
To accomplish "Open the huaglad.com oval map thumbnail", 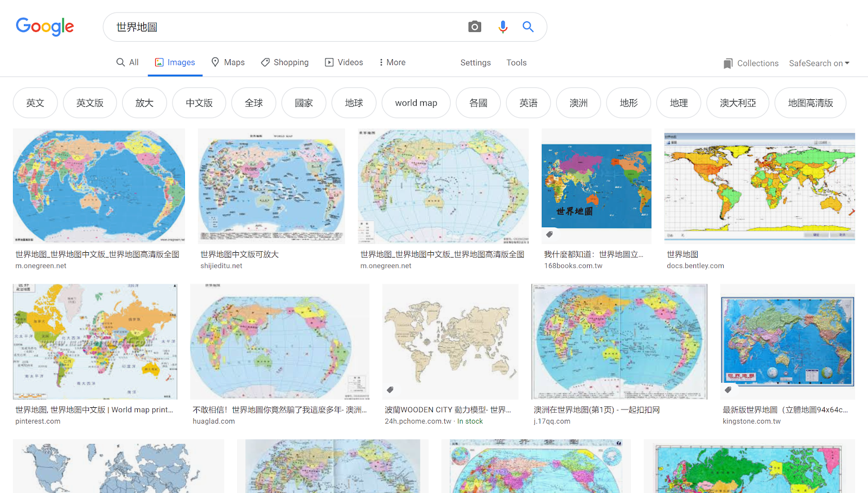I will click(280, 342).
